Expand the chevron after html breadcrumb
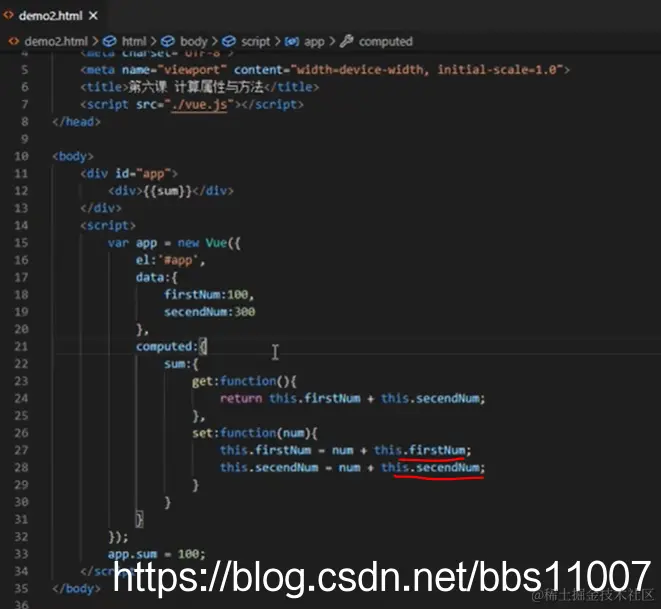The width and height of the screenshot is (661, 609). click(x=153, y=41)
